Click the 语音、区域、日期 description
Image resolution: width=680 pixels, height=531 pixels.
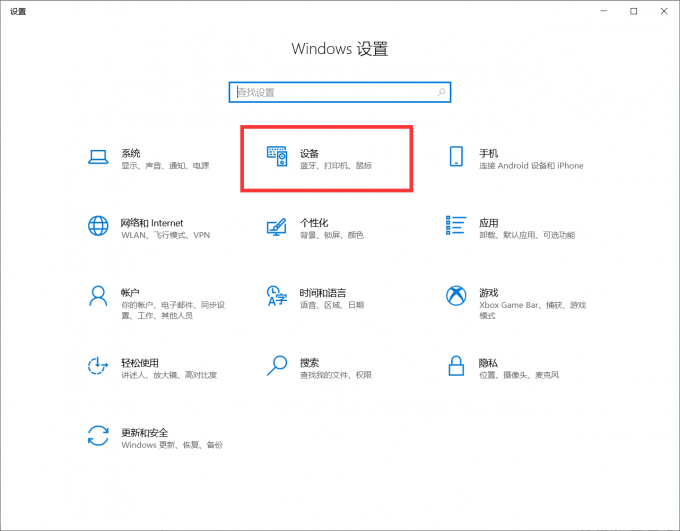point(332,305)
